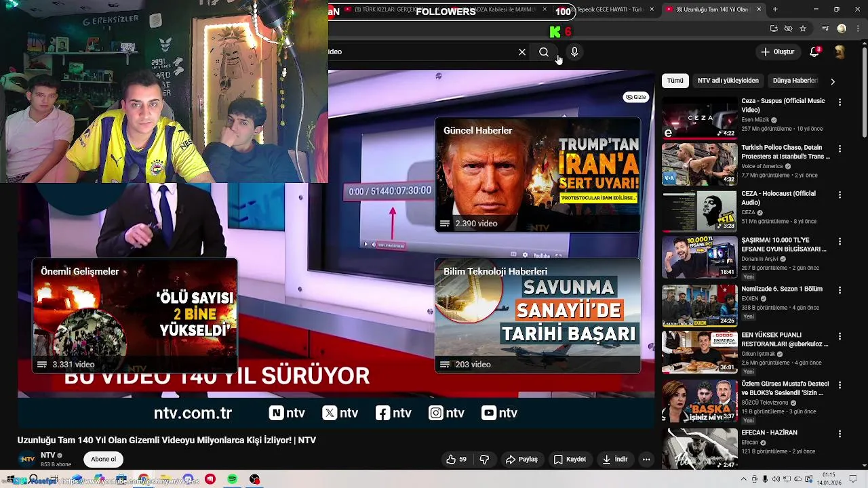Open the Chrome three-dot menu
The width and height of the screenshot is (868, 488).
tap(857, 28)
